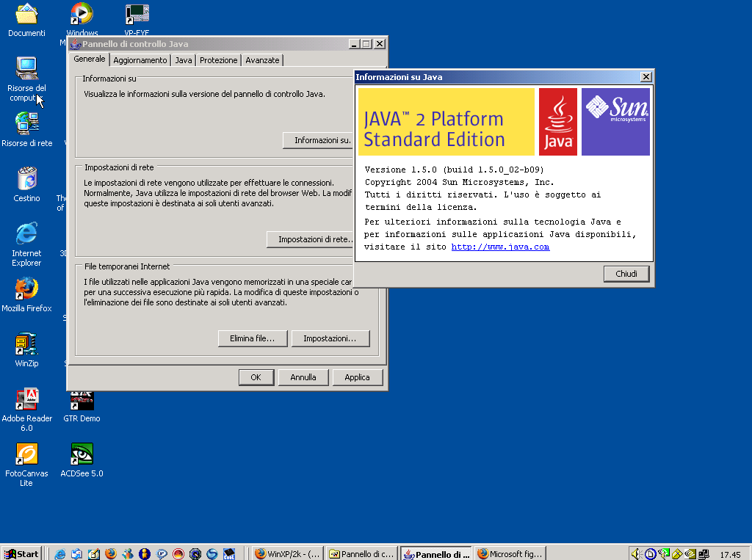Open temporary files Impostazioni... button

[x=330, y=338]
